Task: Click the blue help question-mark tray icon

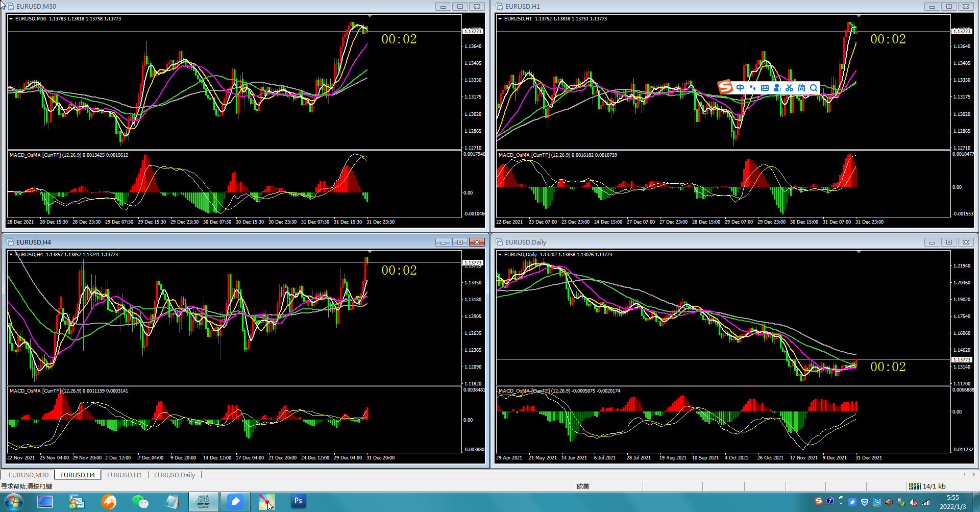Action: tap(830, 501)
